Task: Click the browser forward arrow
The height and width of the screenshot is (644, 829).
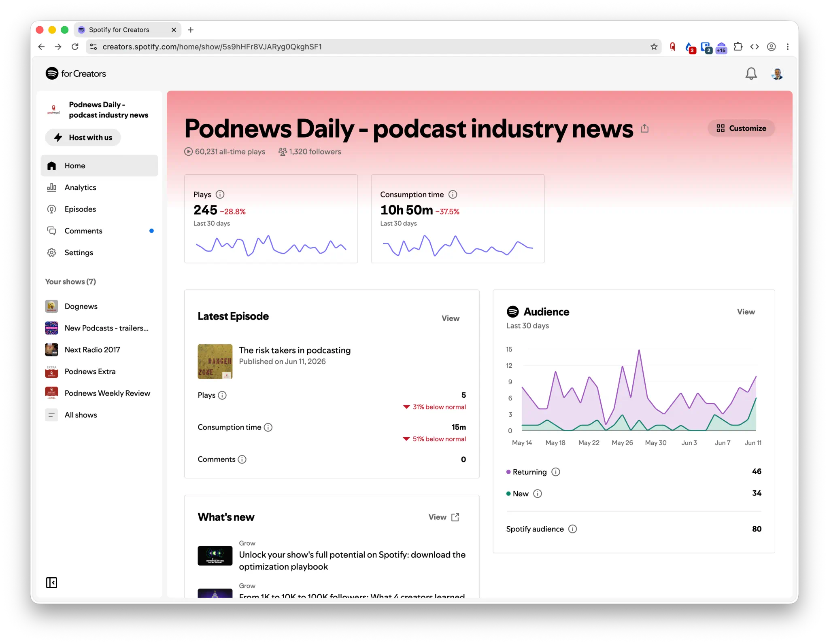Action: click(x=58, y=47)
